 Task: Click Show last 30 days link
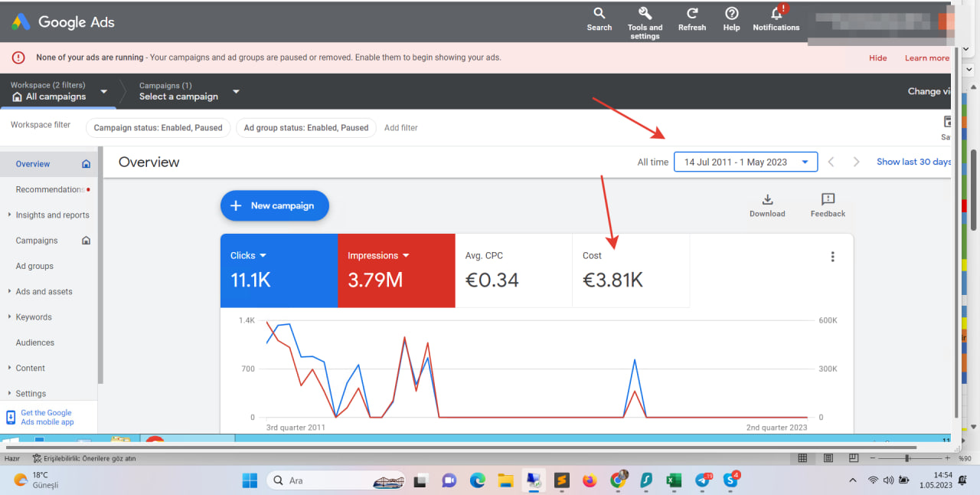coord(913,162)
